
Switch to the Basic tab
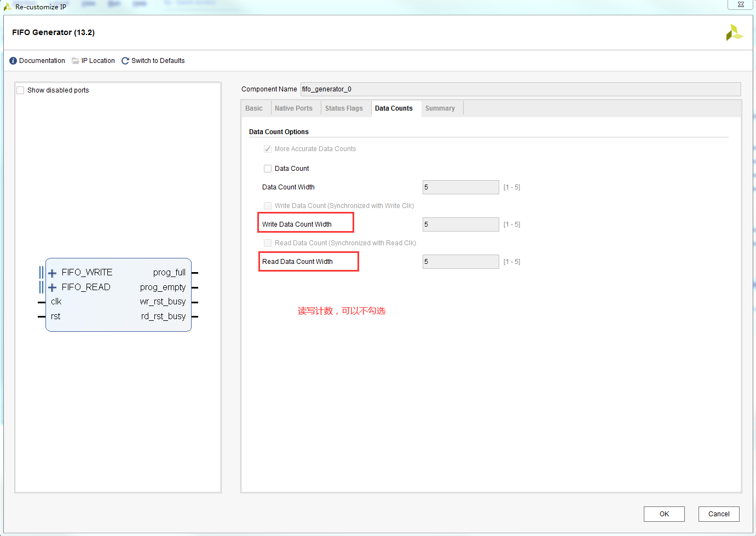pyautogui.click(x=255, y=108)
